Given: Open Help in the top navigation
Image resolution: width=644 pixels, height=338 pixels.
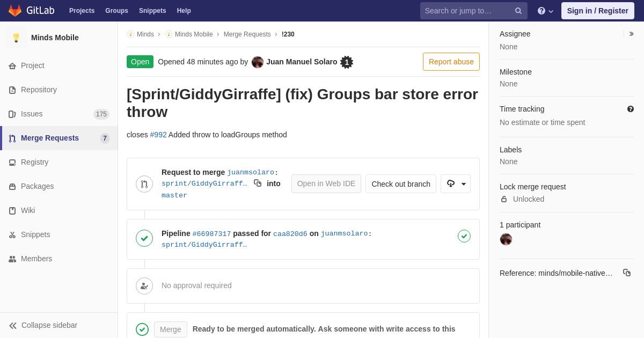Looking at the screenshot, I should 184,11.
